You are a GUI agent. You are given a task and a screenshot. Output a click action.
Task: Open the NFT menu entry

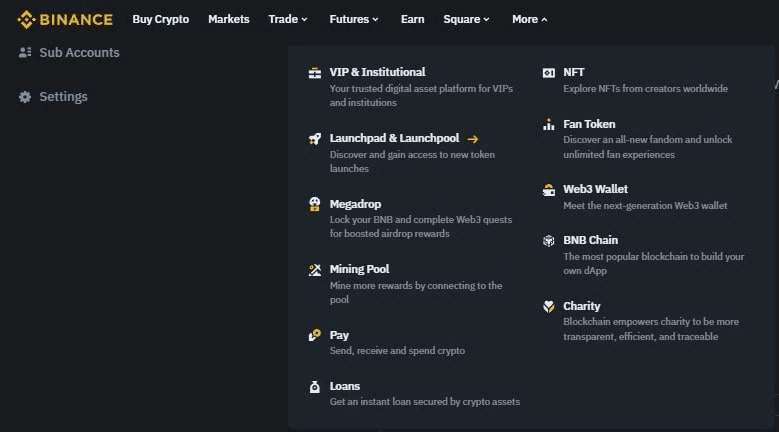573,72
